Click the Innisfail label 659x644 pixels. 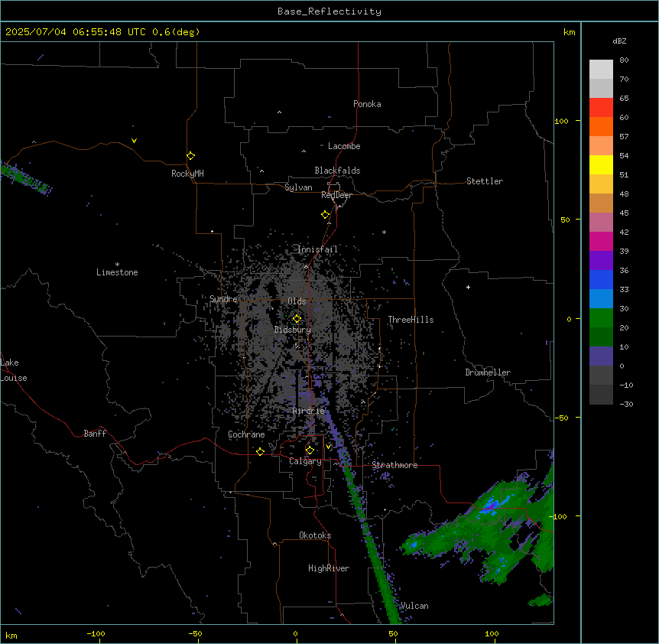pyautogui.click(x=317, y=249)
